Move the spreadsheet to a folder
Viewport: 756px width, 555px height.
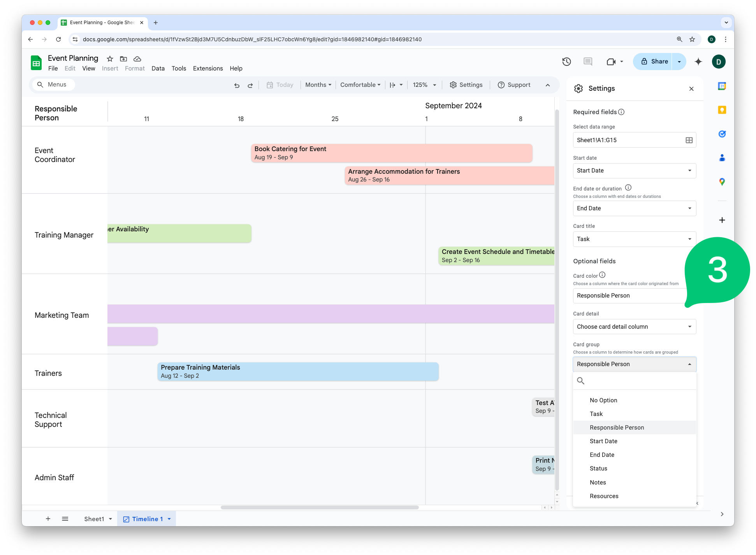coord(123,59)
